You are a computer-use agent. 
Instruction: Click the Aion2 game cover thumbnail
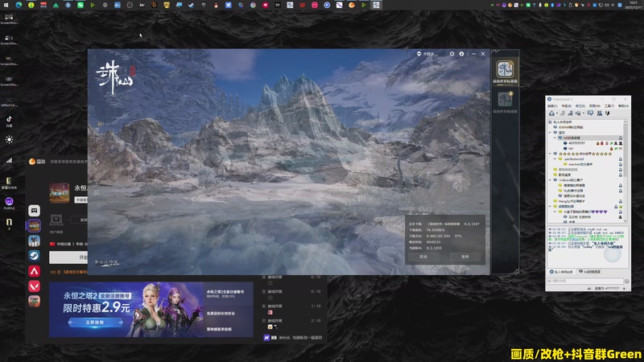tap(60, 193)
